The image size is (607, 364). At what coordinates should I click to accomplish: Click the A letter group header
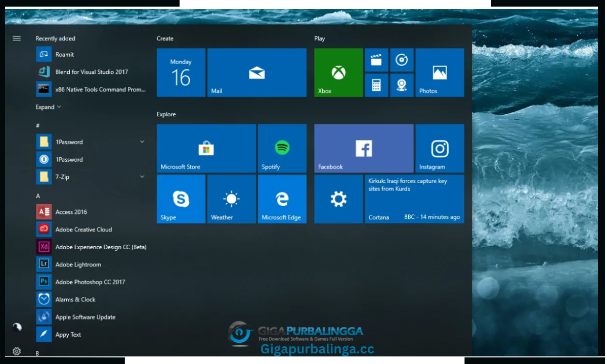coord(38,196)
